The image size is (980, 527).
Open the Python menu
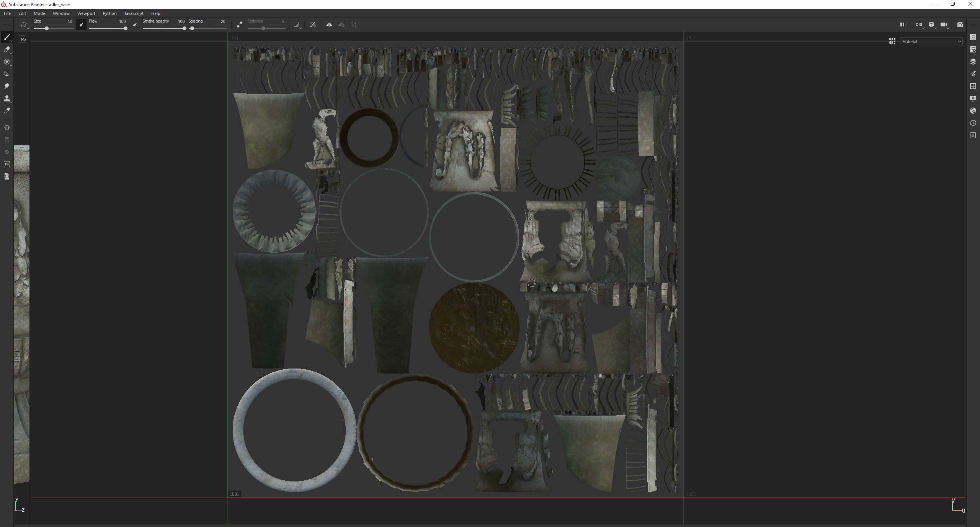click(x=109, y=13)
